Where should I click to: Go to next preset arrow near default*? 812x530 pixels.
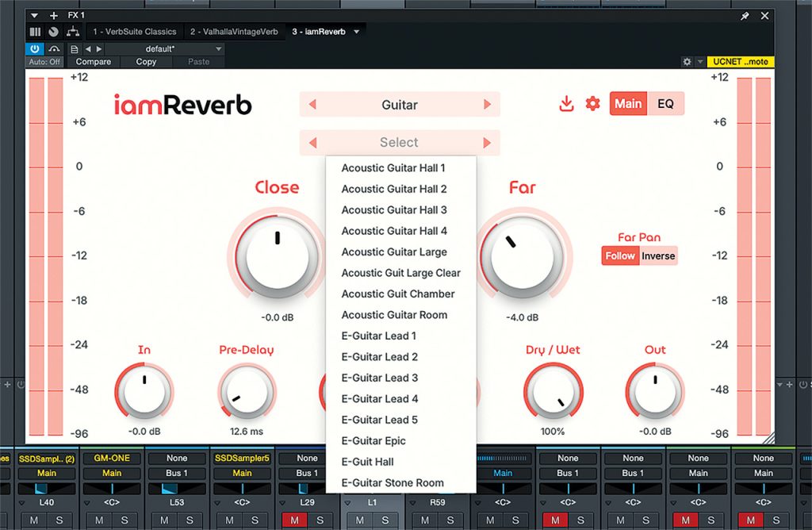(98, 48)
